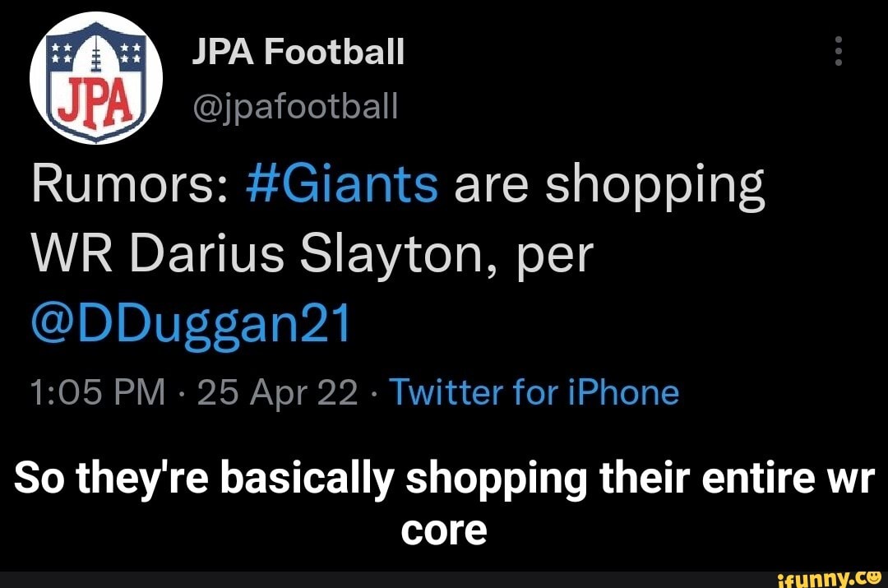The height and width of the screenshot is (588, 888).
Task: Click the dark grey footer bar
Action: 444,580
